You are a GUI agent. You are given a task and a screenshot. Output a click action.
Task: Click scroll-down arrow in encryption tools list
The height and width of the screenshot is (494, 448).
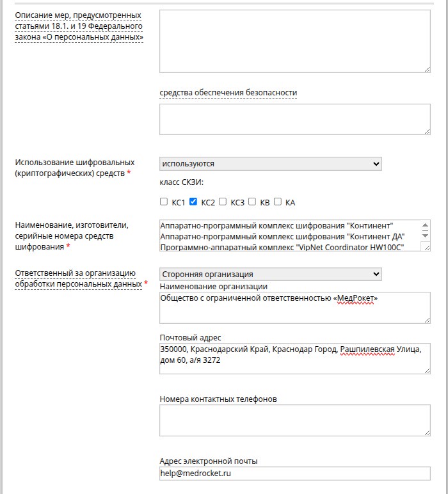tap(425, 235)
